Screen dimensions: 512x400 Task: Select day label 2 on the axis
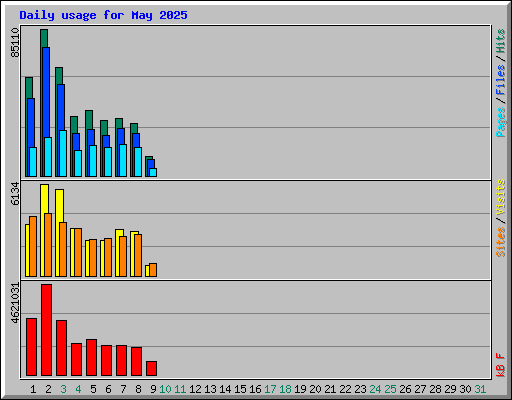48,389
